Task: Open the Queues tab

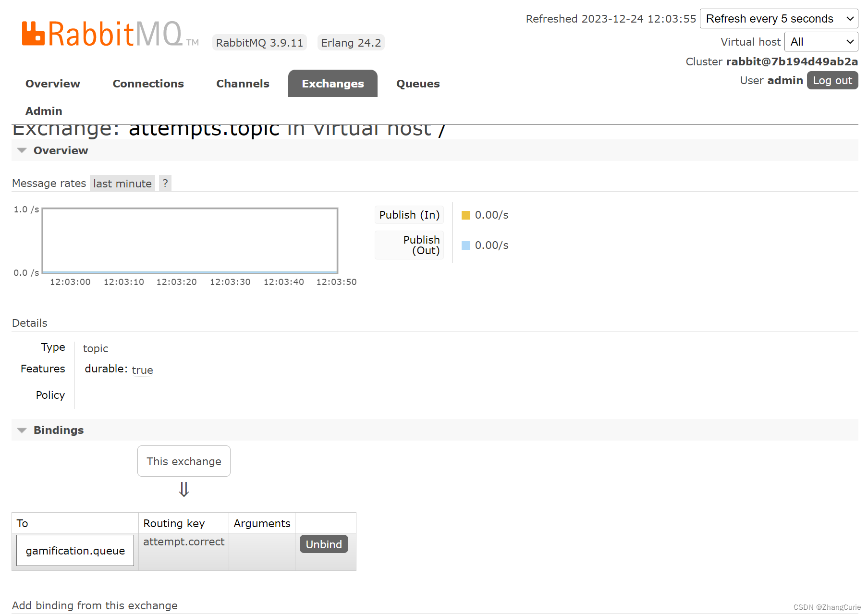Action: pyautogui.click(x=418, y=84)
